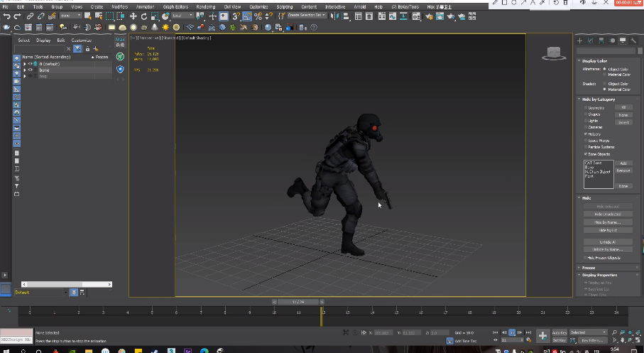Collapse the Hide by Category rollout

click(599, 99)
